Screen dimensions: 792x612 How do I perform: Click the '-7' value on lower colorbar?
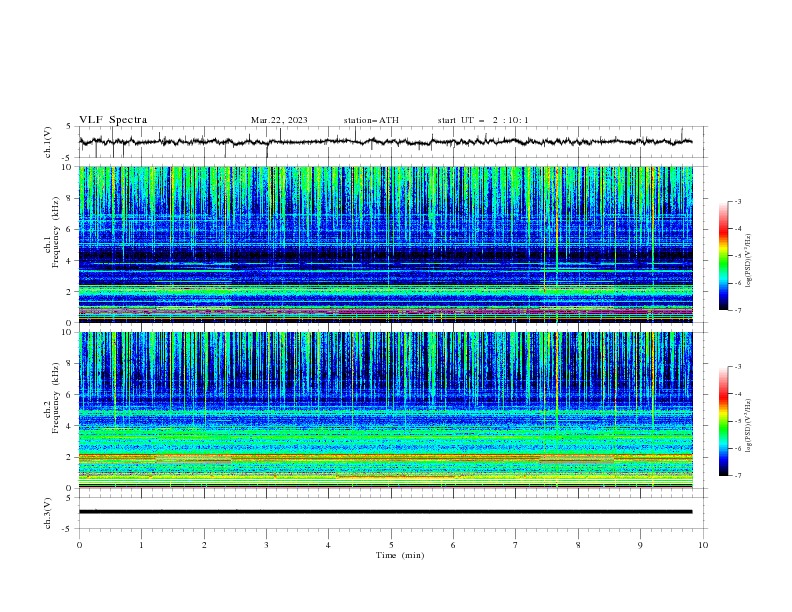[x=737, y=476]
